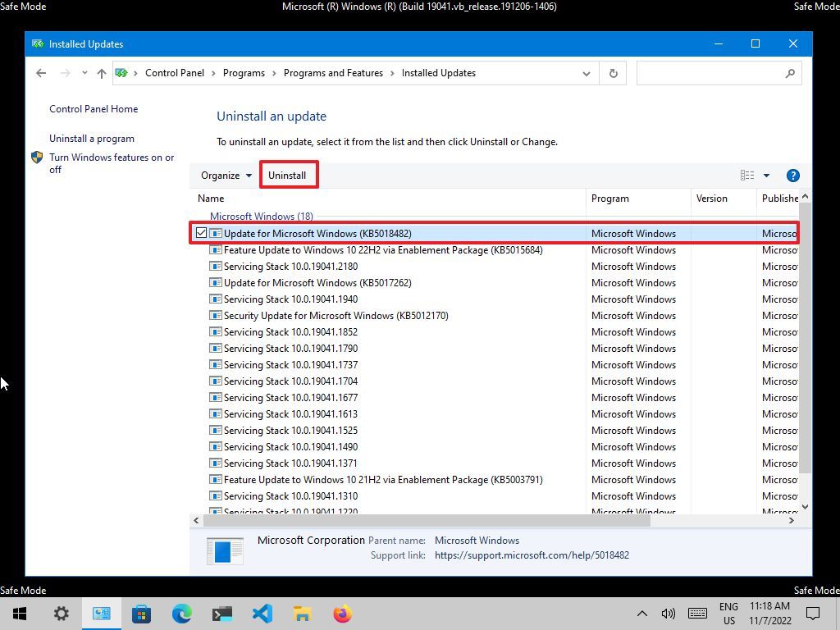
Task: Launch Firefox from the taskbar
Action: point(341,613)
